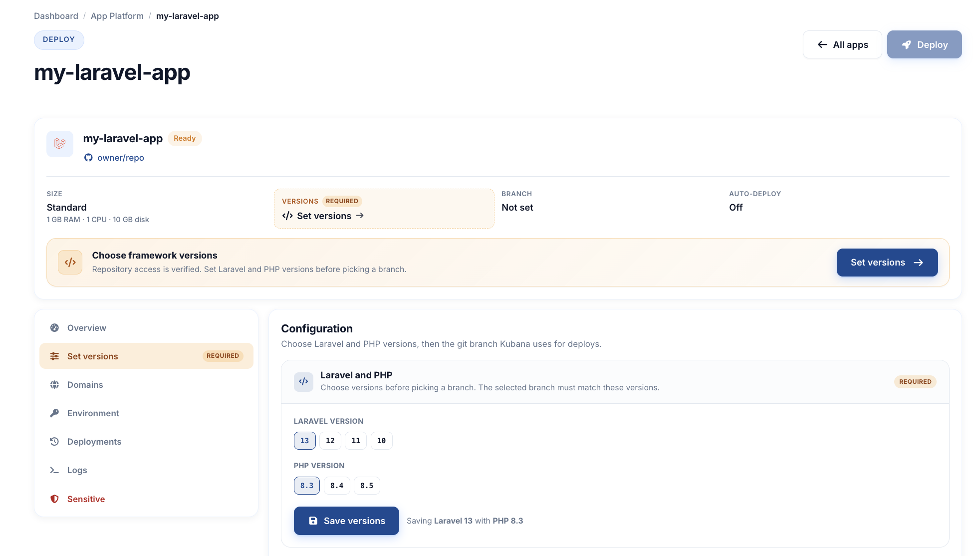Click the 'Off' auto-deploy value
The image size is (980, 556).
click(736, 208)
